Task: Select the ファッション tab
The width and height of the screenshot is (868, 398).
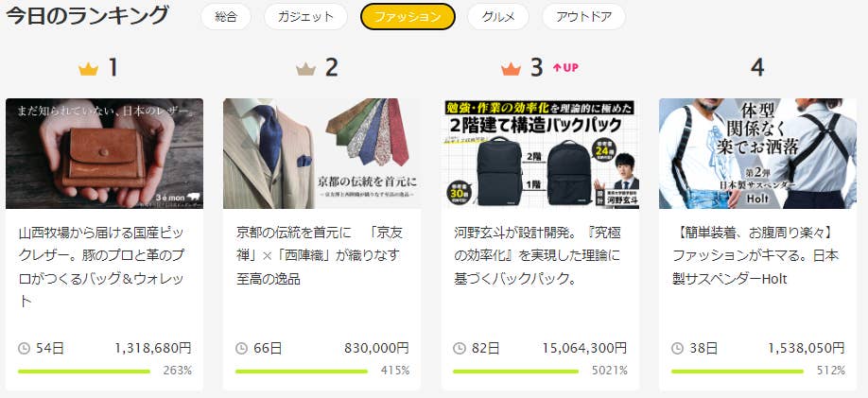Action: tap(408, 17)
